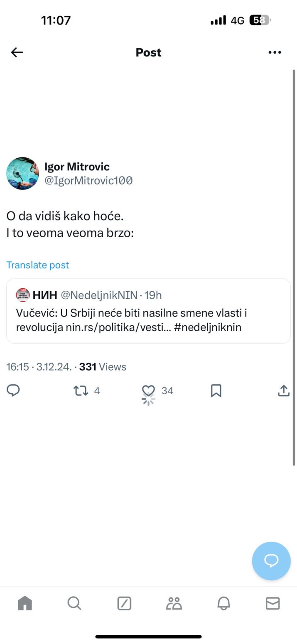Bookmark this post
This screenshot has height=644, width=297.
coord(216,391)
